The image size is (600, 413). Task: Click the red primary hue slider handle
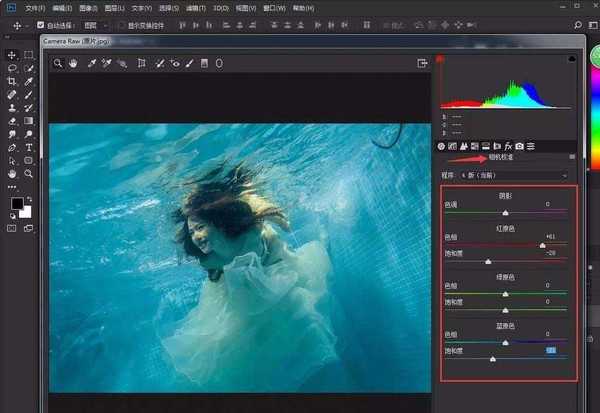[543, 244]
